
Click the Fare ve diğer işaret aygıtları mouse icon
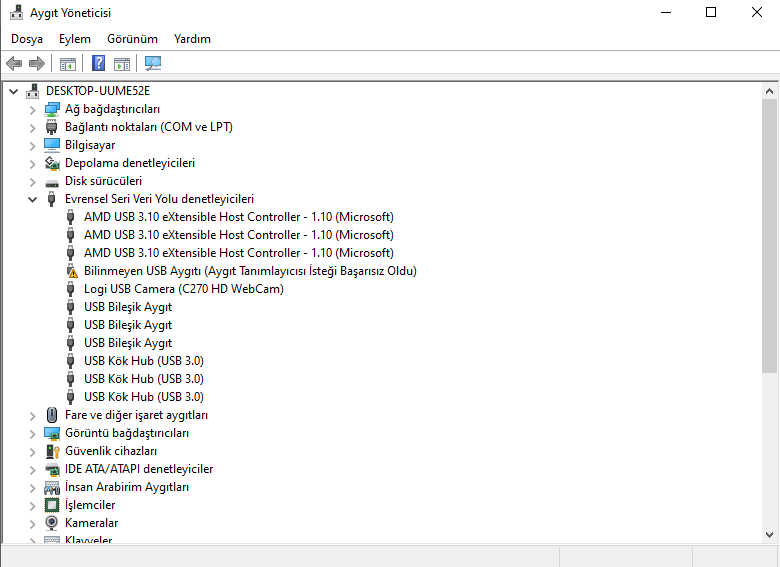pos(52,415)
